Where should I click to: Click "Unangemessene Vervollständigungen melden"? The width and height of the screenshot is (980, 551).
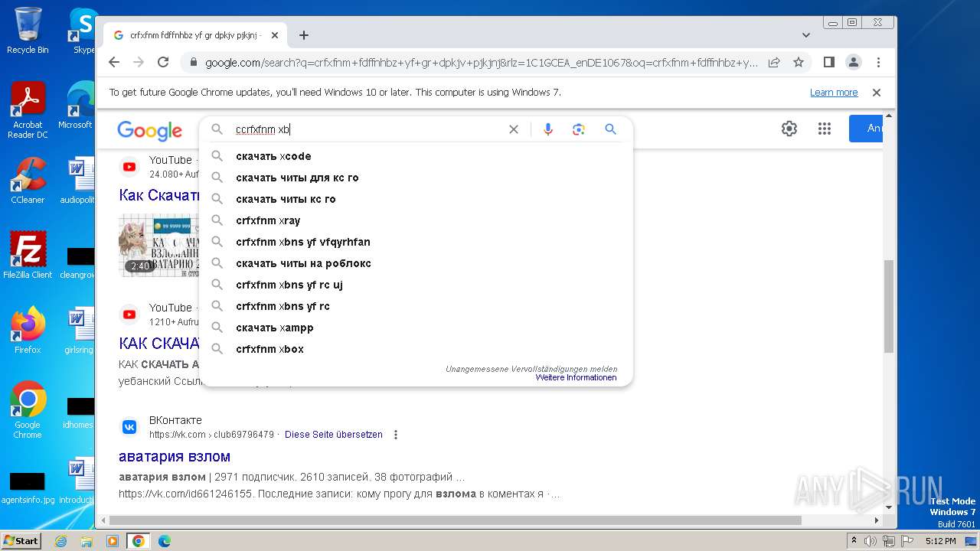pyautogui.click(x=531, y=369)
